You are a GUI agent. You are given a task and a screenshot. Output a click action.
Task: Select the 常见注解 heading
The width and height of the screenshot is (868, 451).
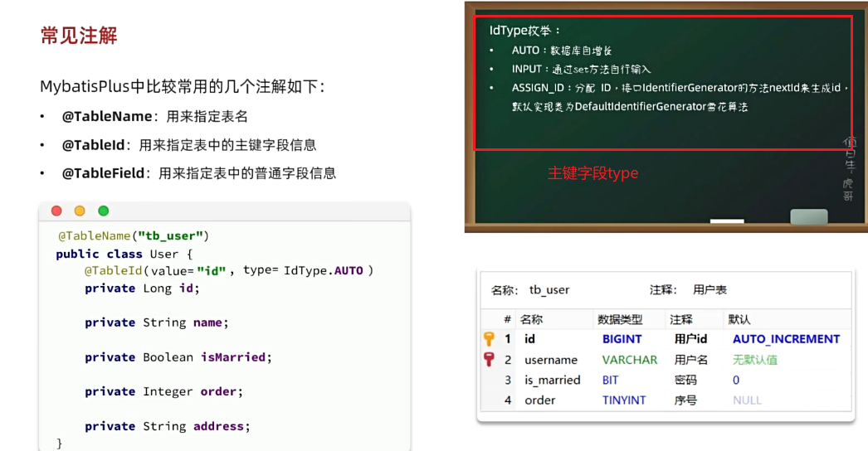pyautogui.click(x=79, y=36)
